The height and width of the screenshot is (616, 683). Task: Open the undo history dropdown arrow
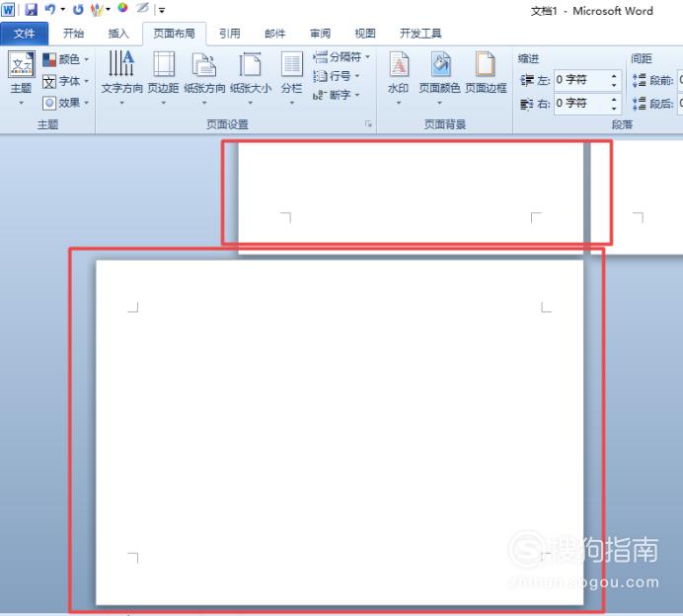click(x=63, y=9)
